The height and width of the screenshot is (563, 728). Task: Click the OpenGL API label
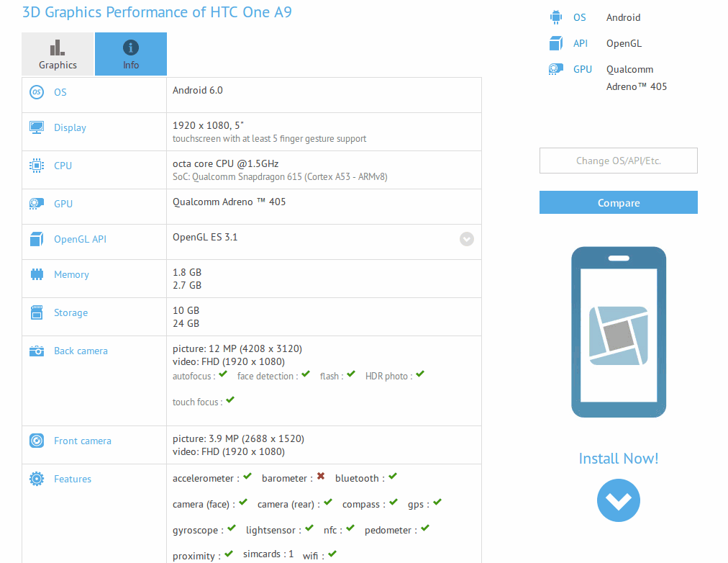81,239
